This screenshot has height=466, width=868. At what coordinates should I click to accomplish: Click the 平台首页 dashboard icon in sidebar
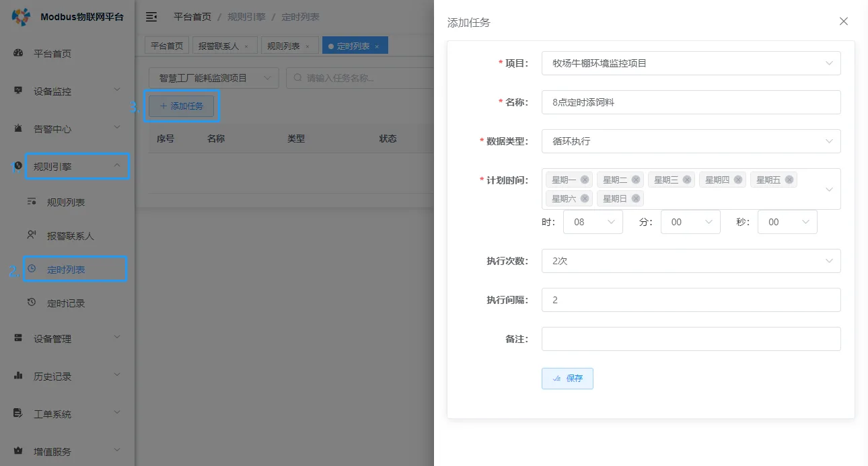19,53
